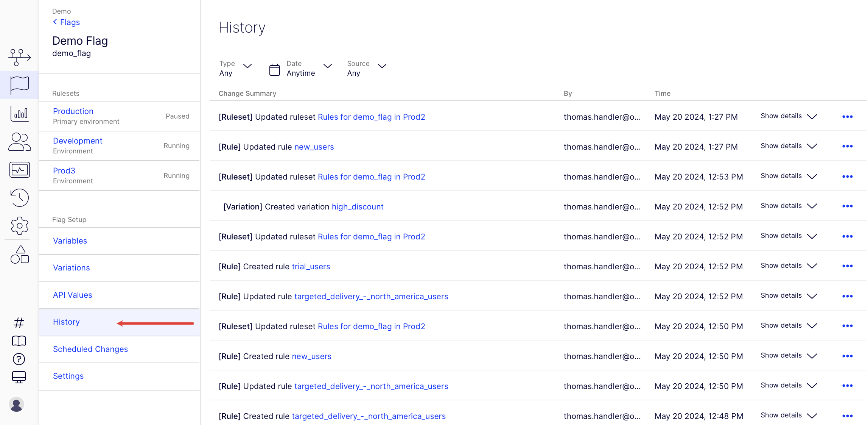Open the settings gear icon in rail
This screenshot has height=425, width=868.
pos(19,226)
